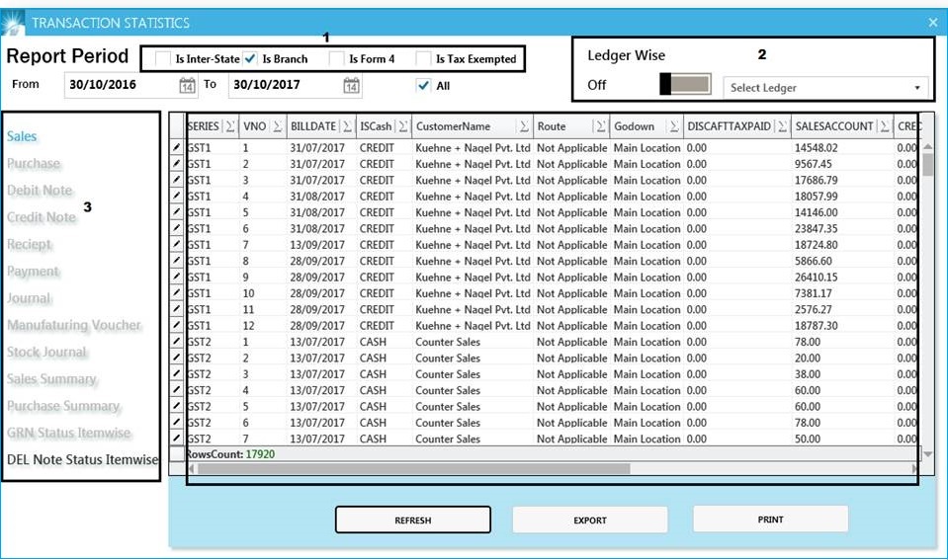Image resolution: width=948 pixels, height=560 pixels.
Task: Click edit pencil for GST1 voucher 7
Action: click(x=177, y=244)
